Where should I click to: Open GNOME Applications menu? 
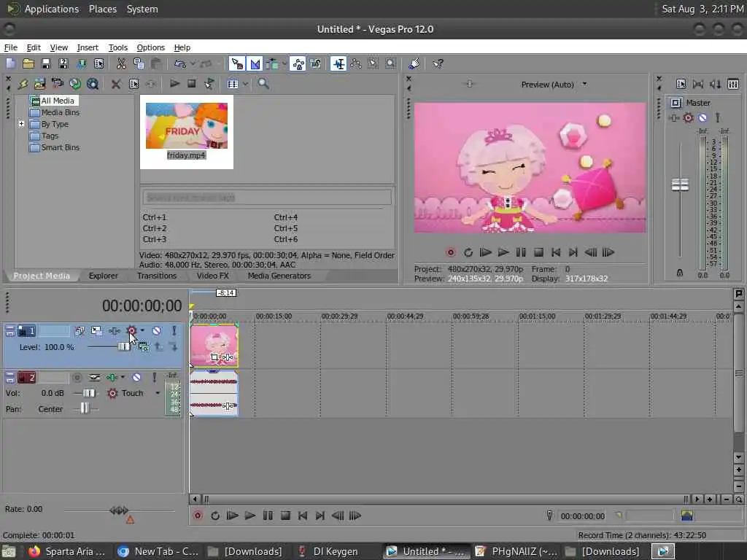(52, 9)
